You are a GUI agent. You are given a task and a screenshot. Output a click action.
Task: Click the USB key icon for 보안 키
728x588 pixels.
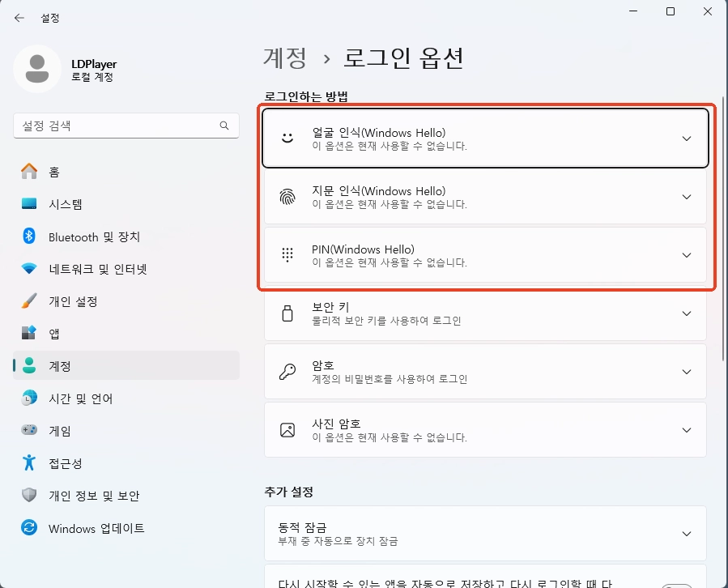[x=287, y=313]
